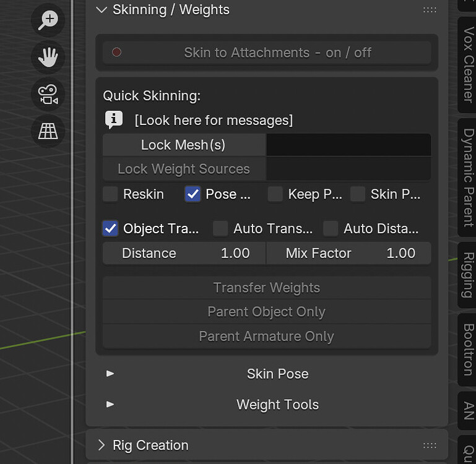476x464 pixels.
Task: Grab the Skinning / Weights panel drag handle
Action: (x=430, y=10)
